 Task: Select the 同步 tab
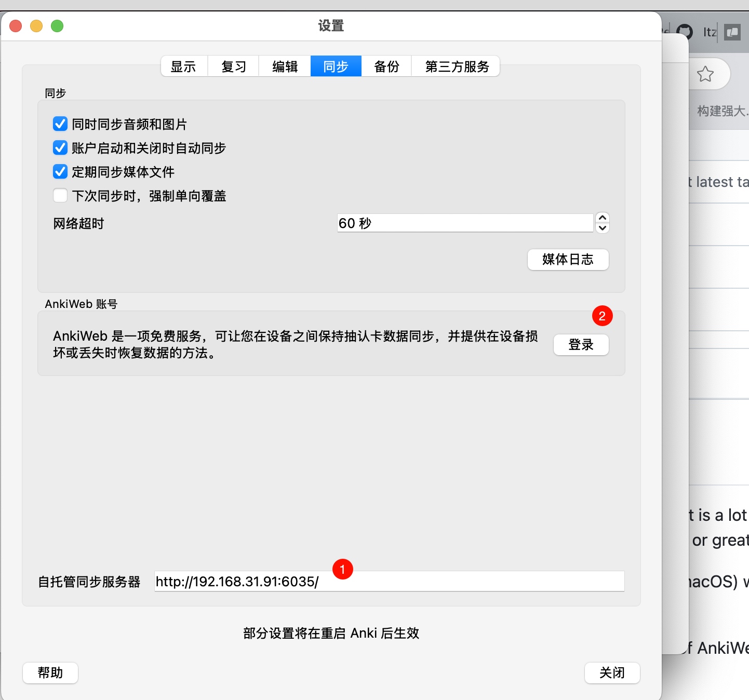[x=336, y=66]
